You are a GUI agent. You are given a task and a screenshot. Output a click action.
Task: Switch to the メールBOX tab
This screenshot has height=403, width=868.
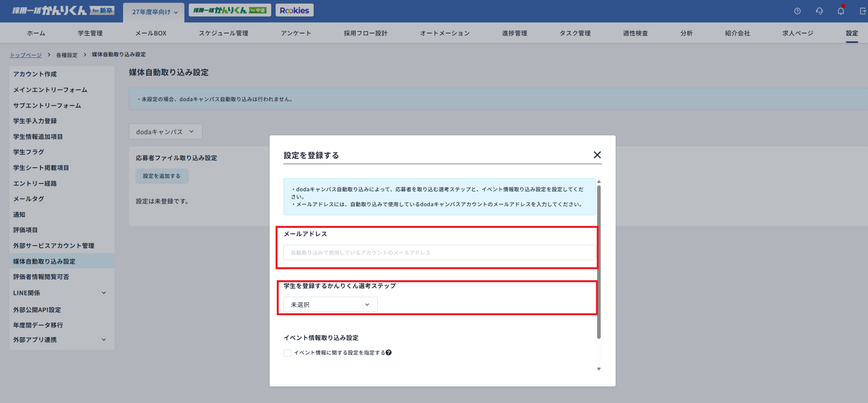[151, 33]
